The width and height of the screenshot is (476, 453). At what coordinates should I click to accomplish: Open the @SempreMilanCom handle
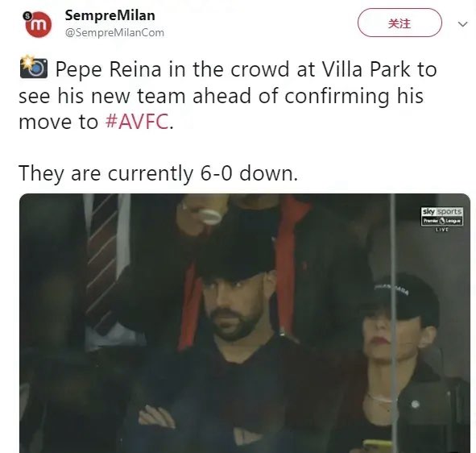[114, 32]
